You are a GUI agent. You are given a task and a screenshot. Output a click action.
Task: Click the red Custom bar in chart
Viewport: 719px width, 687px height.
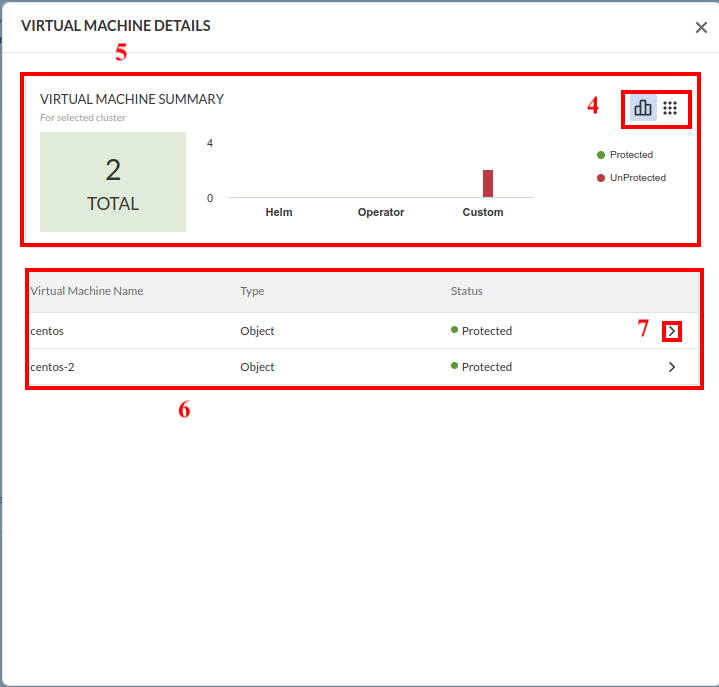(488, 184)
